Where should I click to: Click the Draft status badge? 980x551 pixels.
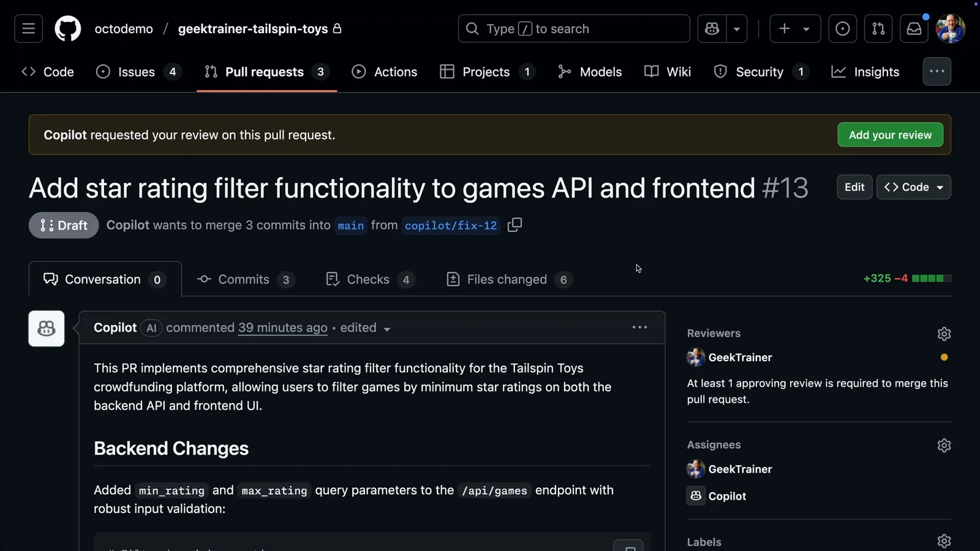[x=64, y=225]
